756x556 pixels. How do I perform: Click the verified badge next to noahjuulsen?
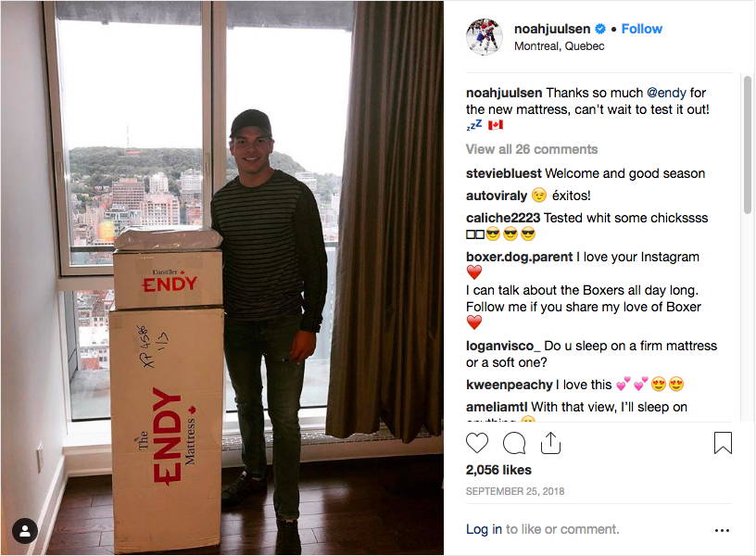tap(600, 29)
